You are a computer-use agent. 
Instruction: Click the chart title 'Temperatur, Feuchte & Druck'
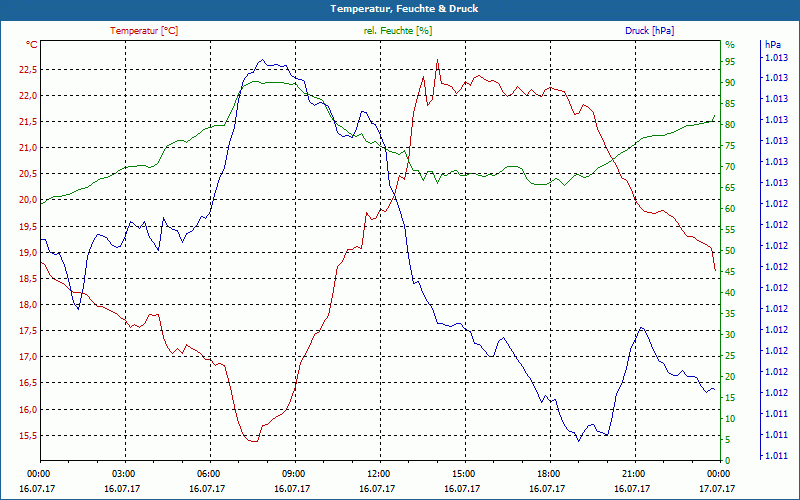click(404, 9)
